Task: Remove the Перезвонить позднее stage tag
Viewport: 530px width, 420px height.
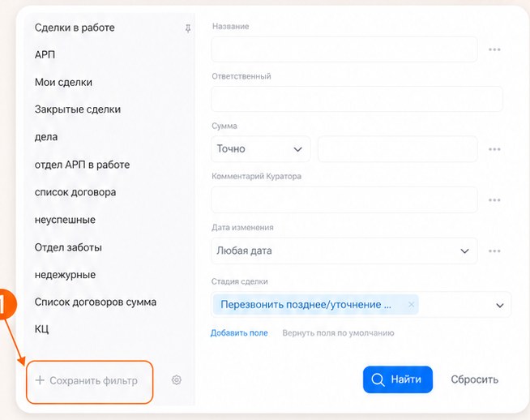Action: [x=411, y=304]
